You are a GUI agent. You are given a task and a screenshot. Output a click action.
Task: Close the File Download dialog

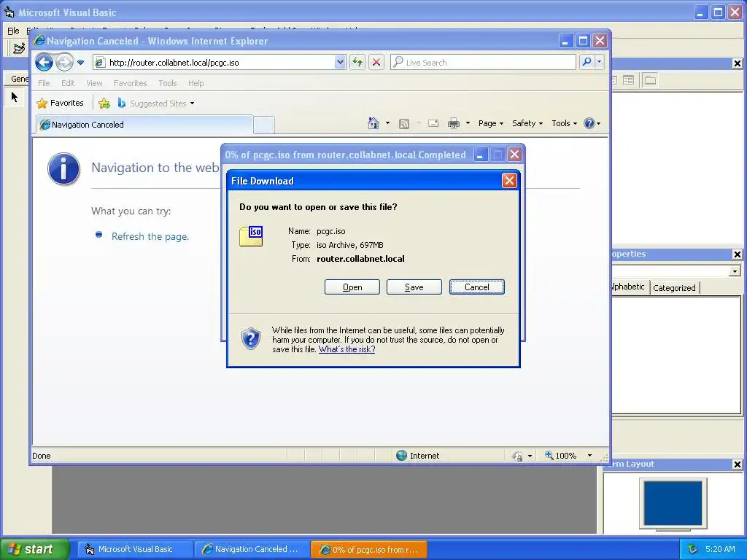[x=509, y=181]
